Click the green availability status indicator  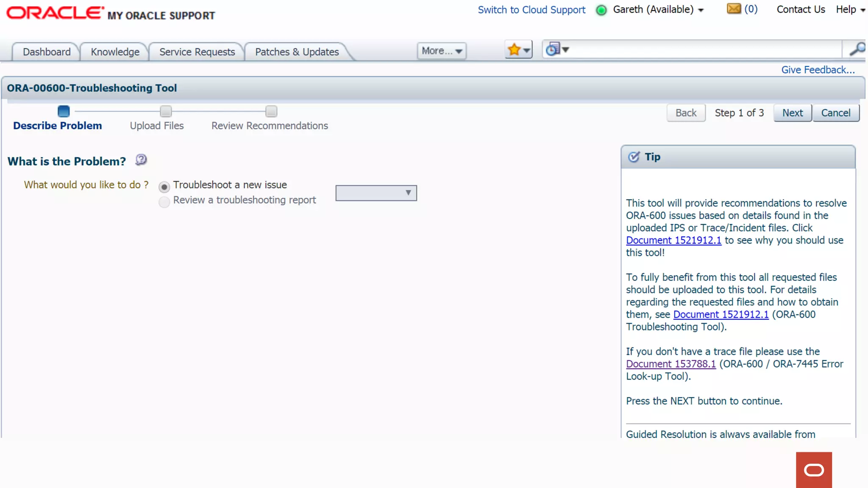tap(601, 10)
